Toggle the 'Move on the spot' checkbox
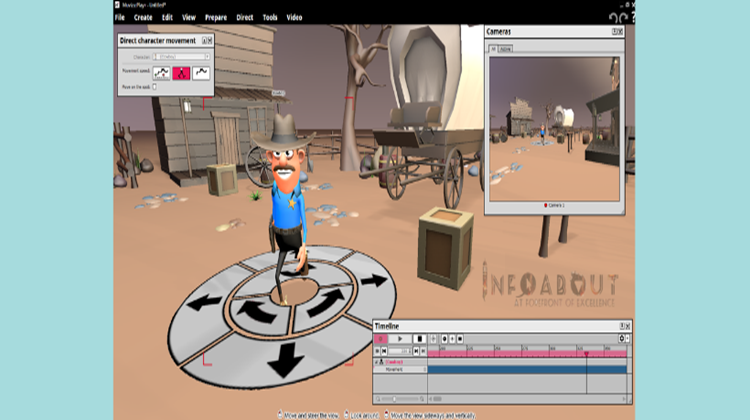 point(154,87)
